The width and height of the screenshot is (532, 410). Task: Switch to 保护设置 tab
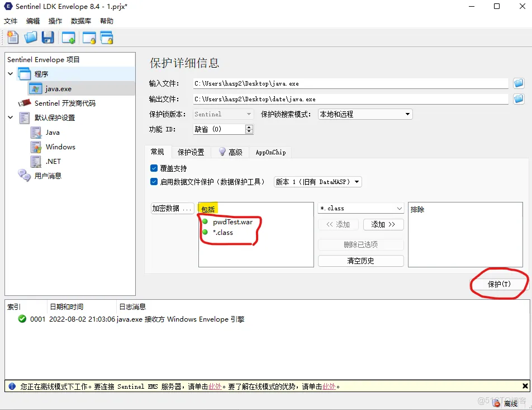coord(191,152)
